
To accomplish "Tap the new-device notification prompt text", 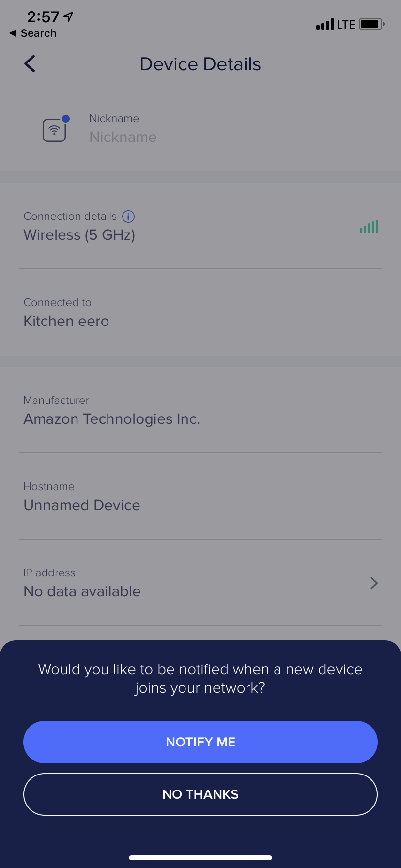I will click(x=200, y=679).
